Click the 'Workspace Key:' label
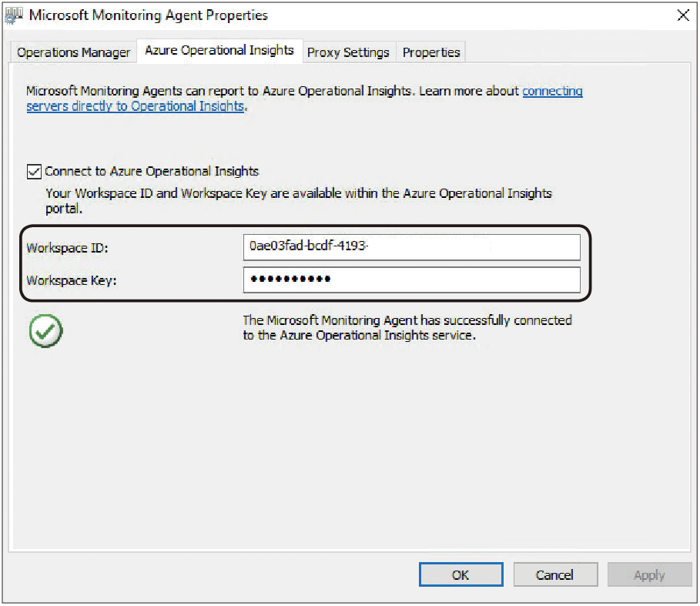This screenshot has width=700, height=606. click(72, 281)
